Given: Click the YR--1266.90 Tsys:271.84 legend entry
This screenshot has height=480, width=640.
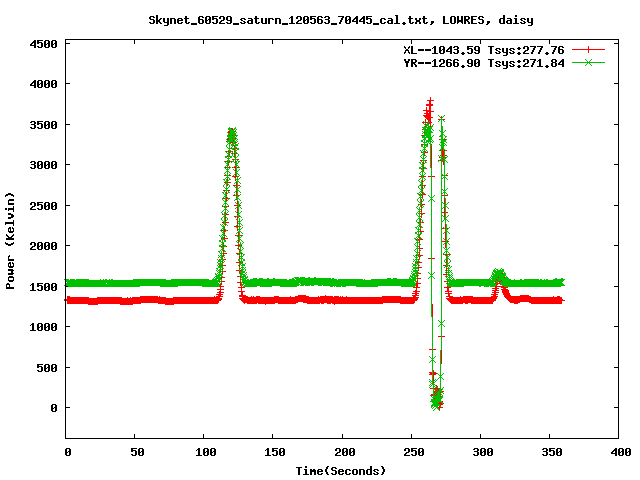Looking at the screenshot, I should click(x=484, y=63).
